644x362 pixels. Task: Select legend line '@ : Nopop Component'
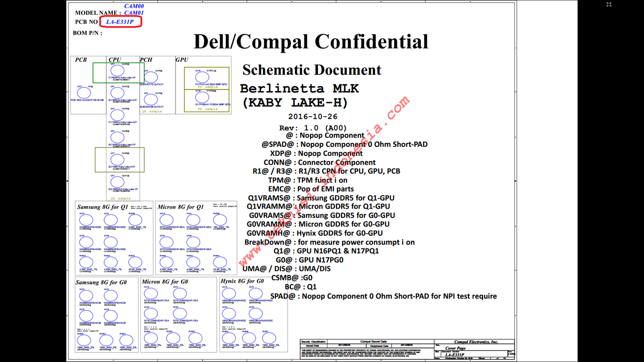pyautogui.click(x=325, y=135)
